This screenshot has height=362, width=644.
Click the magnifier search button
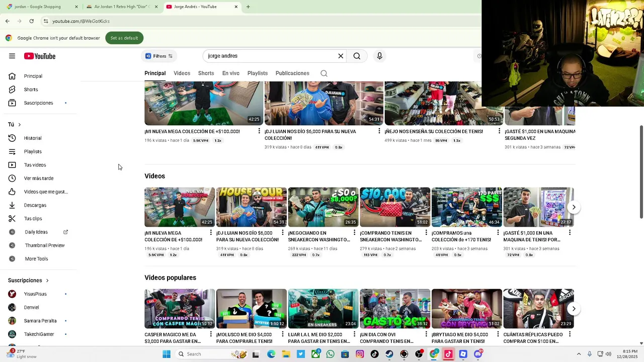coord(357,56)
